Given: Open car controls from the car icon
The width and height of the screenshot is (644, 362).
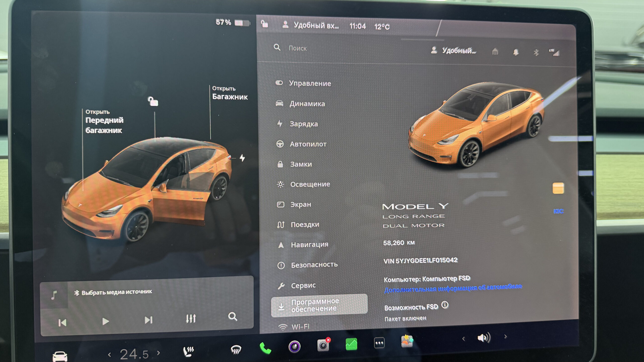Looking at the screenshot, I should click(x=60, y=356).
